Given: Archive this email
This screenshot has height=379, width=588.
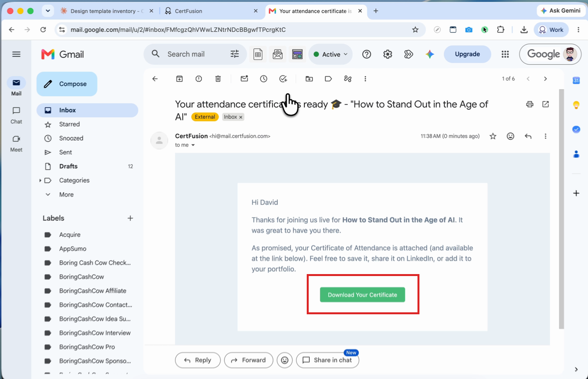Looking at the screenshot, I should (180, 79).
